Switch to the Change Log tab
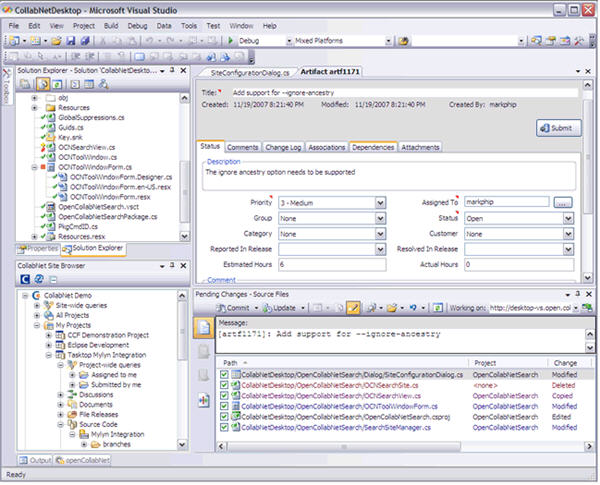This screenshot has width=600, height=485. 283,147
